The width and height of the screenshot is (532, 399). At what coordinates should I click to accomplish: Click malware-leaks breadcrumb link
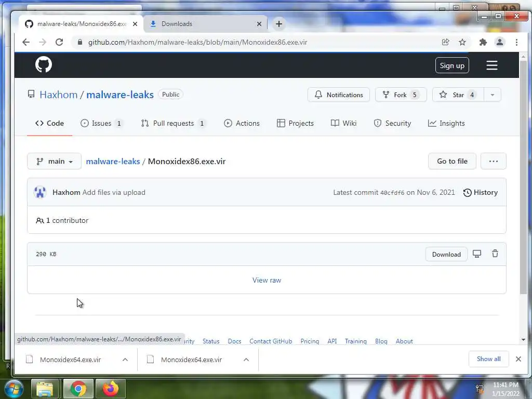[113, 161]
